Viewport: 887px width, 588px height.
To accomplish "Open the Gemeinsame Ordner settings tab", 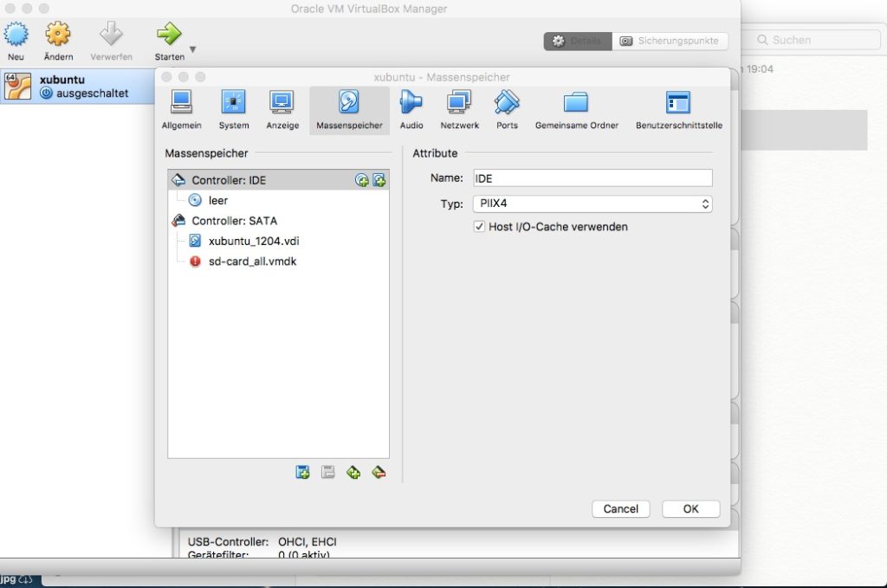I will click(x=576, y=110).
